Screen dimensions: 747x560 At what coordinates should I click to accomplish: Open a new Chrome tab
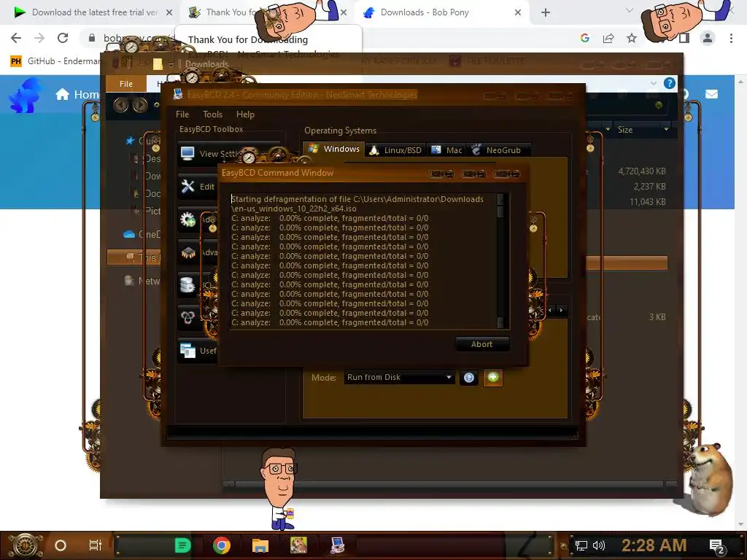[x=546, y=12]
